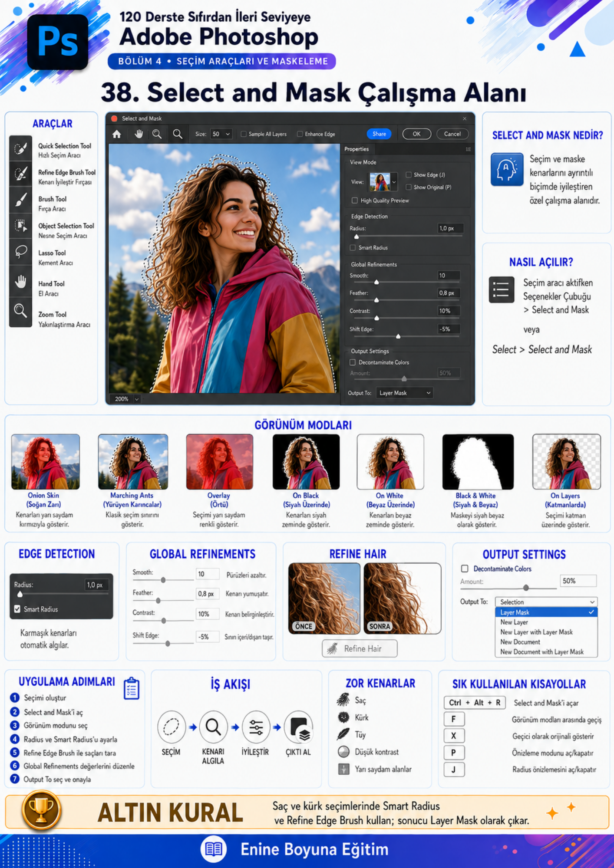Click the zoom-in magnifier in the options bar

pos(157,134)
